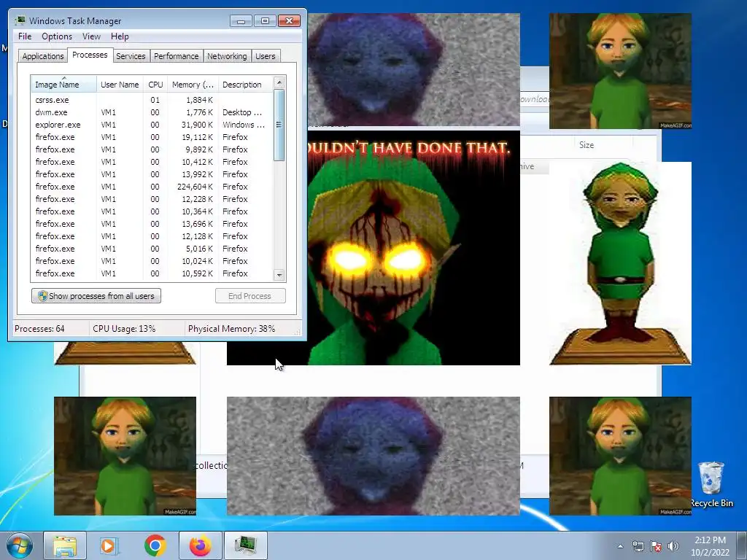Viewport: 747px width, 560px height.
Task: Click the taskbar clock showing 2:12 PM
Action: coord(710,545)
